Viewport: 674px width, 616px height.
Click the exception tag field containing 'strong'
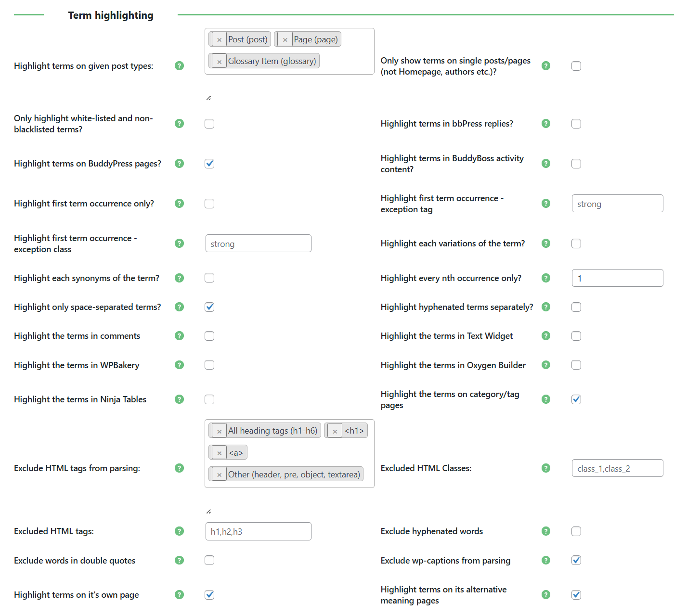pyautogui.click(x=617, y=203)
